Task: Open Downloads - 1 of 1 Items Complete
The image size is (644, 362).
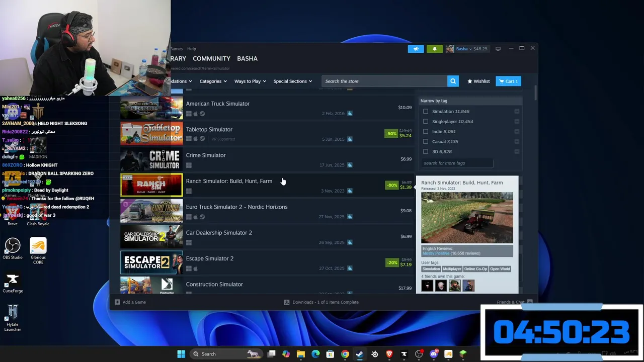Action: pos(321,302)
